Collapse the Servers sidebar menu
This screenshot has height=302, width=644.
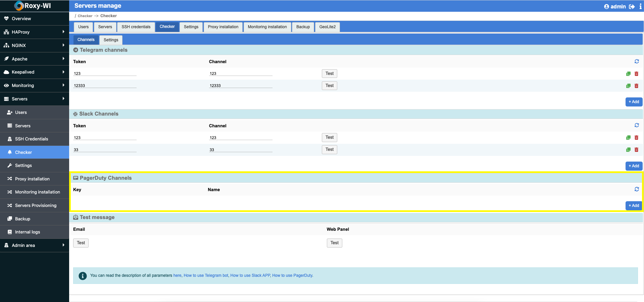pos(35,99)
